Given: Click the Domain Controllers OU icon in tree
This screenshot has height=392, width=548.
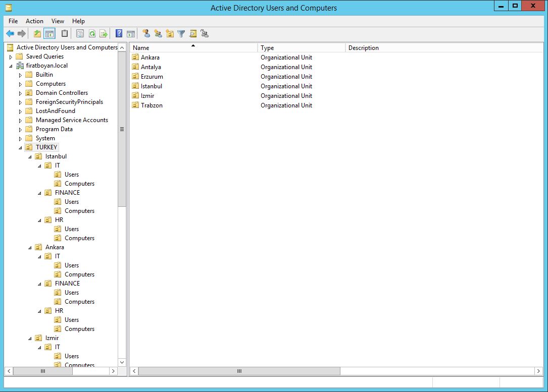Looking at the screenshot, I should [29, 92].
